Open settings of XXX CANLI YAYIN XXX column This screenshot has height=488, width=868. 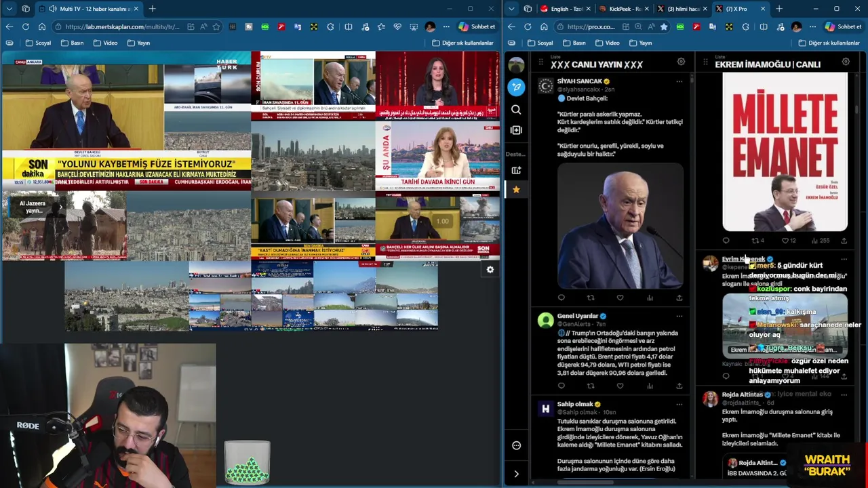[x=681, y=62]
